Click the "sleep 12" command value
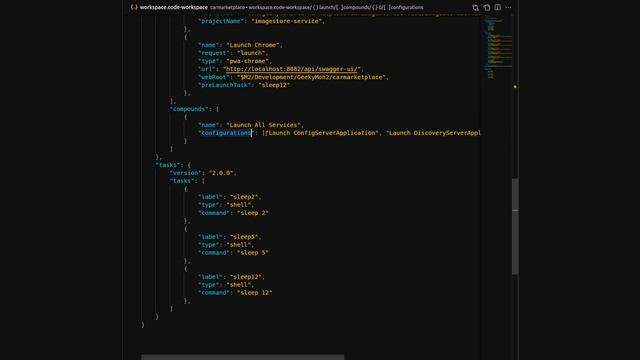This screenshot has width=640, height=360. click(x=254, y=293)
